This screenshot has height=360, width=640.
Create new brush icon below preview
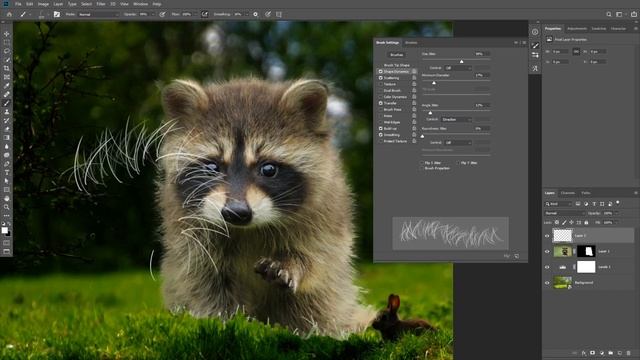point(517,256)
